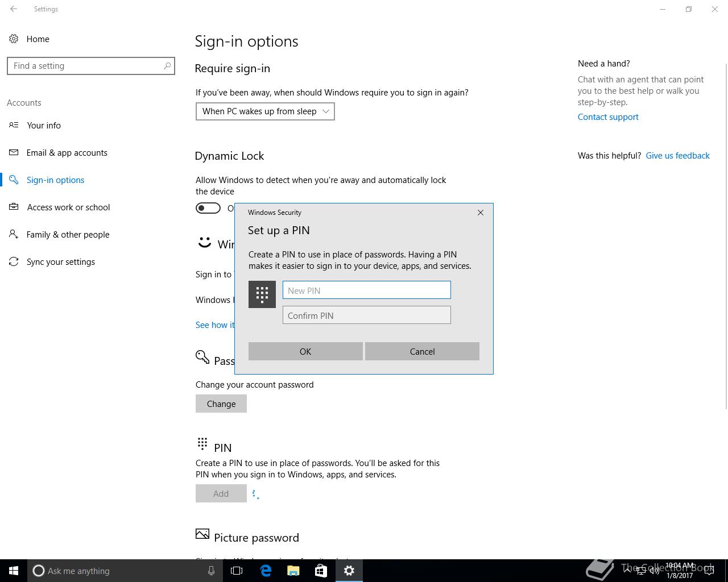Click the Confirm PIN field
The width and height of the screenshot is (728, 582).
[x=367, y=315]
